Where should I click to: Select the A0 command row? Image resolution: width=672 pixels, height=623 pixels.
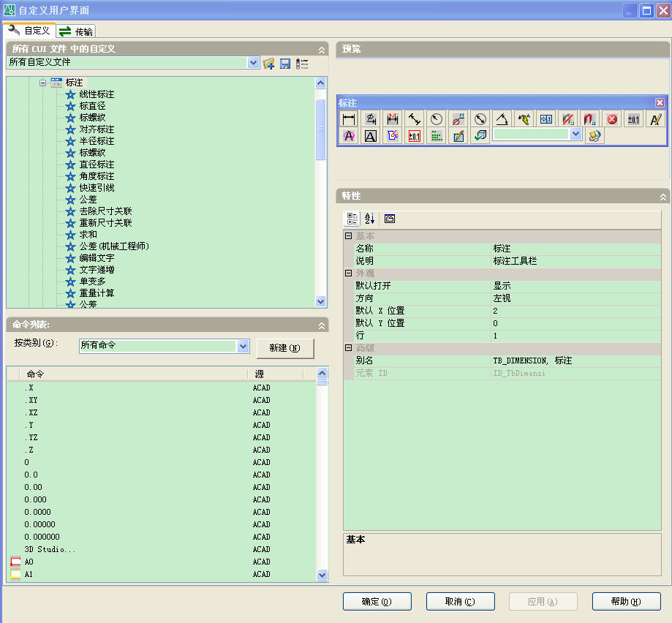point(161,562)
